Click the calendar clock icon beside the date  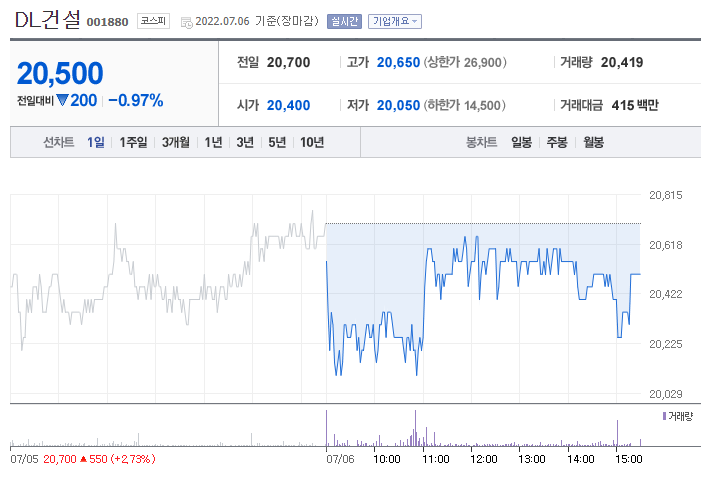pos(186,22)
